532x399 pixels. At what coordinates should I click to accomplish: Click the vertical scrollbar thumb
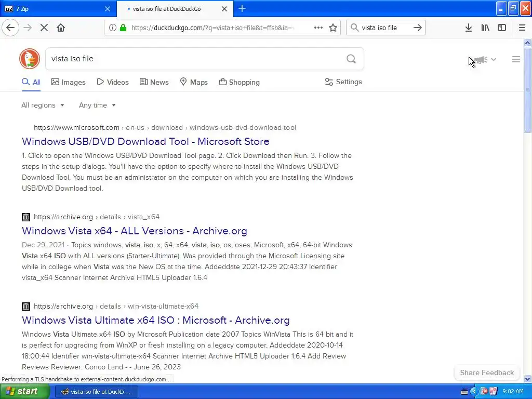coord(527,90)
